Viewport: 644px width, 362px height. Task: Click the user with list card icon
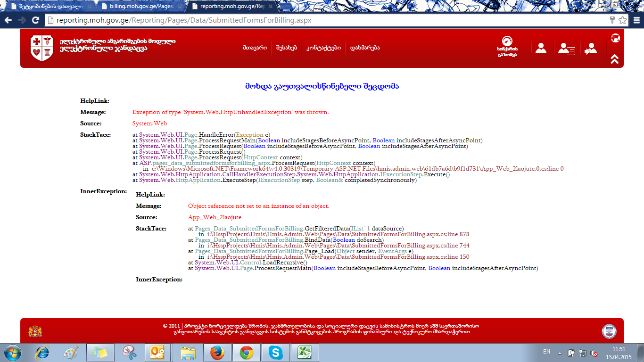pyautogui.click(x=566, y=49)
